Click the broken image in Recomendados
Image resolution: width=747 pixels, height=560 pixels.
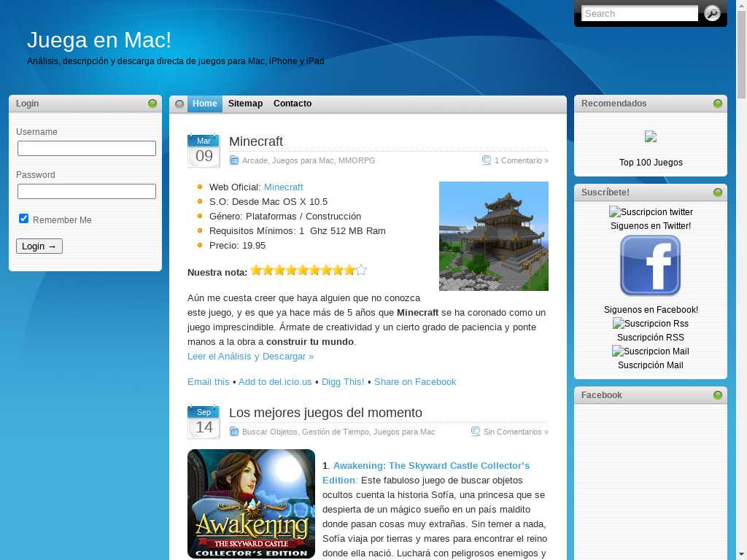pyautogui.click(x=651, y=136)
